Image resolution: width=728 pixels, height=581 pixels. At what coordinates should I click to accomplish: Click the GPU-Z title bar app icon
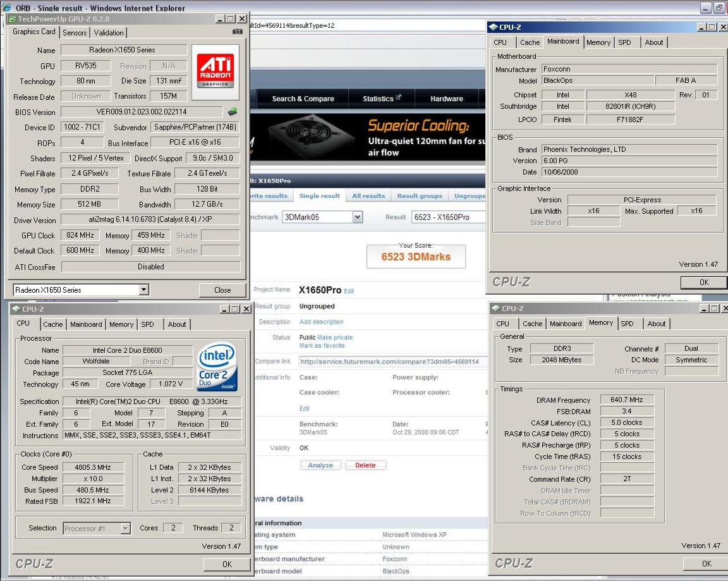tap(12, 19)
